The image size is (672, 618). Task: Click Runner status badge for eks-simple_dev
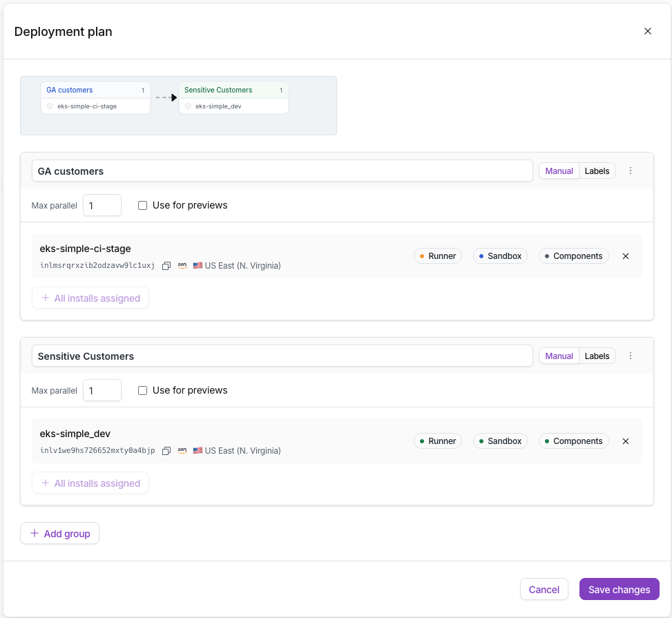tap(438, 441)
